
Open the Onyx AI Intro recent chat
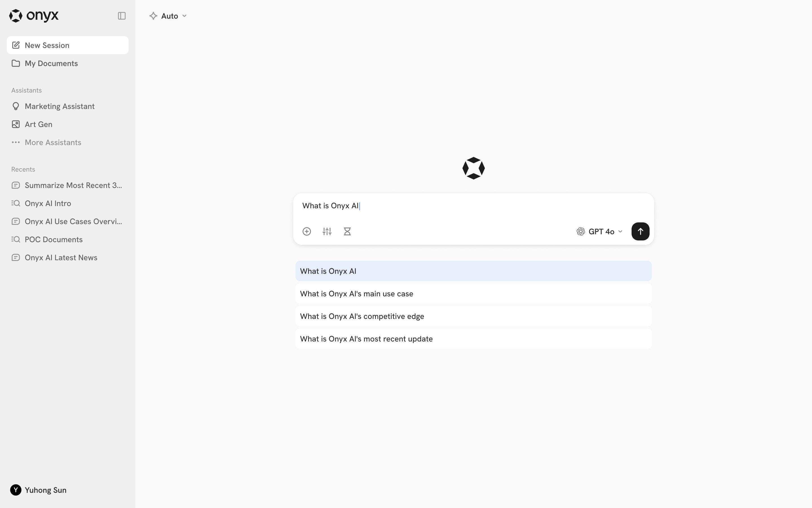pyautogui.click(x=67, y=203)
